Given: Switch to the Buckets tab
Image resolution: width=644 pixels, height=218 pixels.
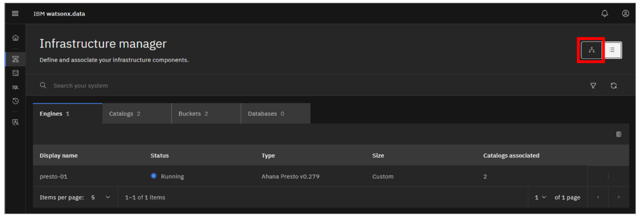Looking at the screenshot, I should [206, 114].
